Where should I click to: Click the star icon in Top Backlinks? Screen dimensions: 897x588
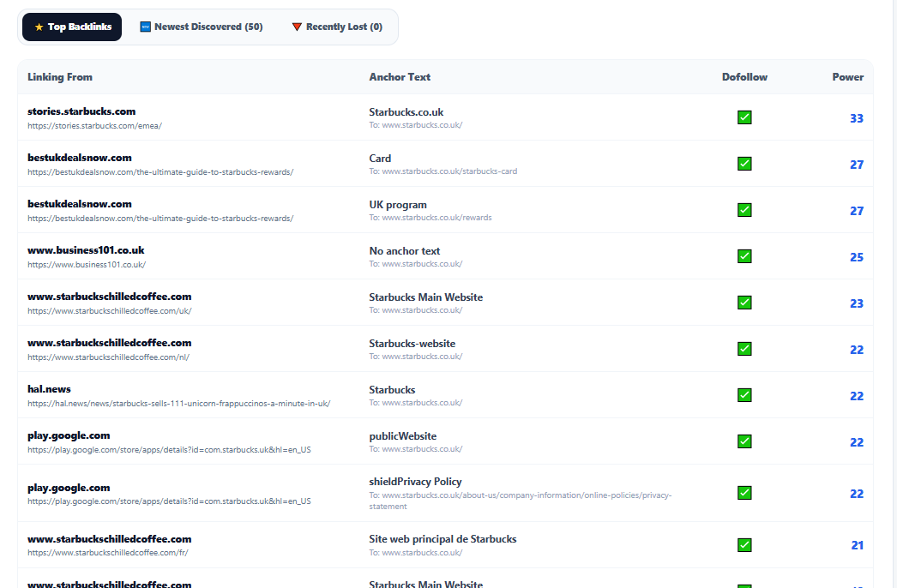[39, 27]
